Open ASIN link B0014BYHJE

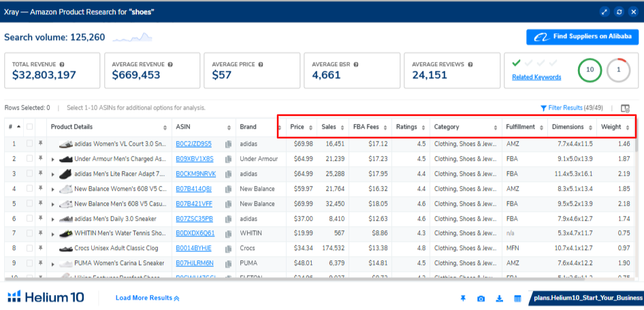(x=194, y=248)
